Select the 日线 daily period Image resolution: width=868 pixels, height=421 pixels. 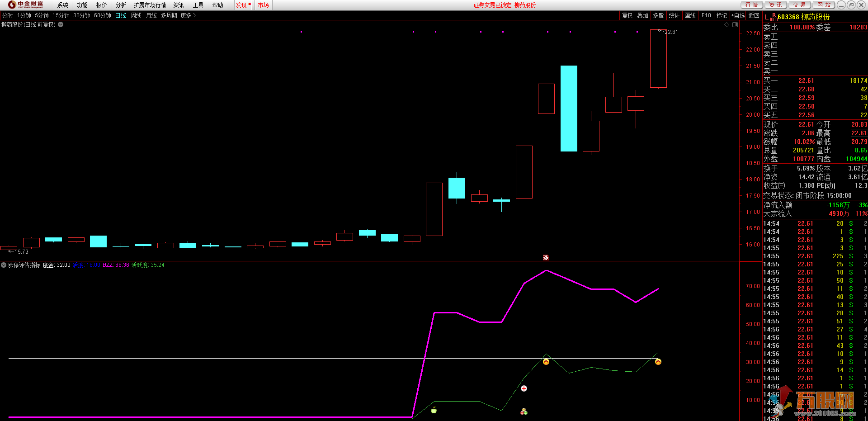121,15
